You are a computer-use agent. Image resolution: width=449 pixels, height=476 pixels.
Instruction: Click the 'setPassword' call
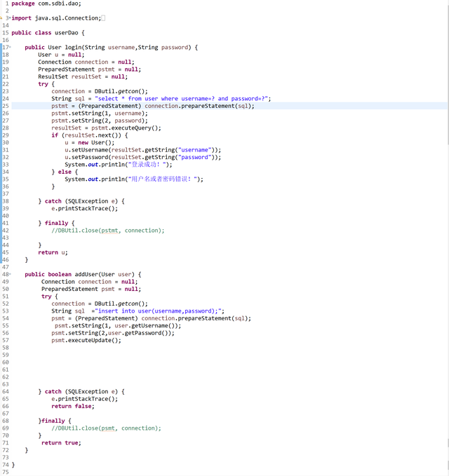point(90,157)
